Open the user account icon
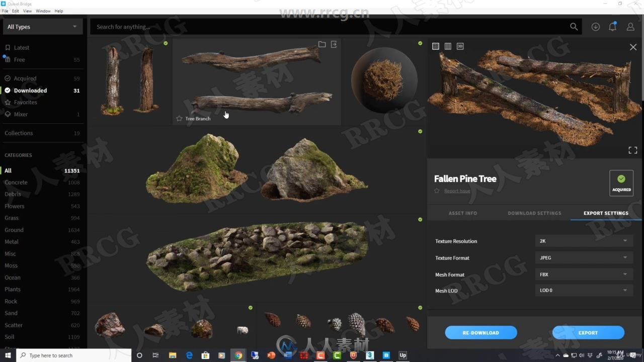 [x=630, y=27]
